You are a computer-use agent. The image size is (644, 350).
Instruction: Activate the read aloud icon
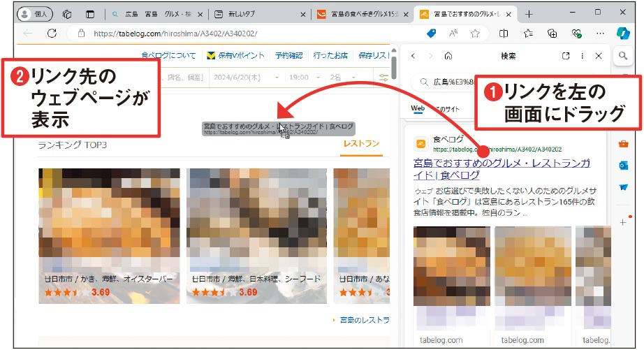click(453, 34)
